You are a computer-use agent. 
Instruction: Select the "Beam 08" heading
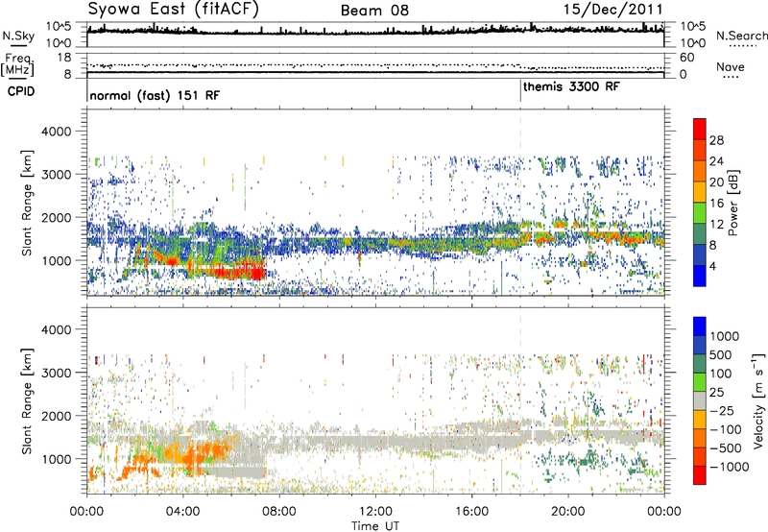pyautogui.click(x=374, y=11)
